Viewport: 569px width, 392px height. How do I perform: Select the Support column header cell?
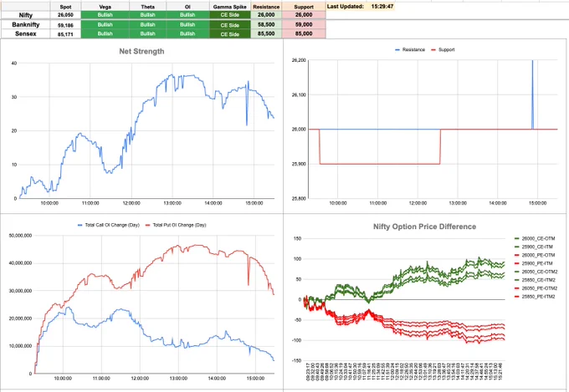point(304,7)
